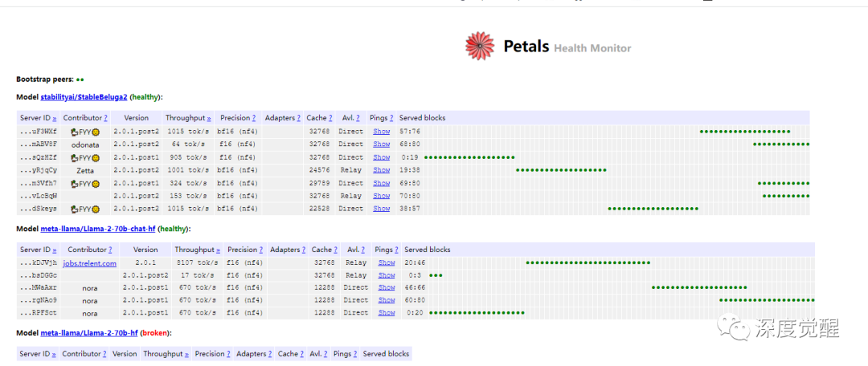Show pings for server ...m3Vfh7
The width and height of the screenshot is (868, 366).
(382, 183)
